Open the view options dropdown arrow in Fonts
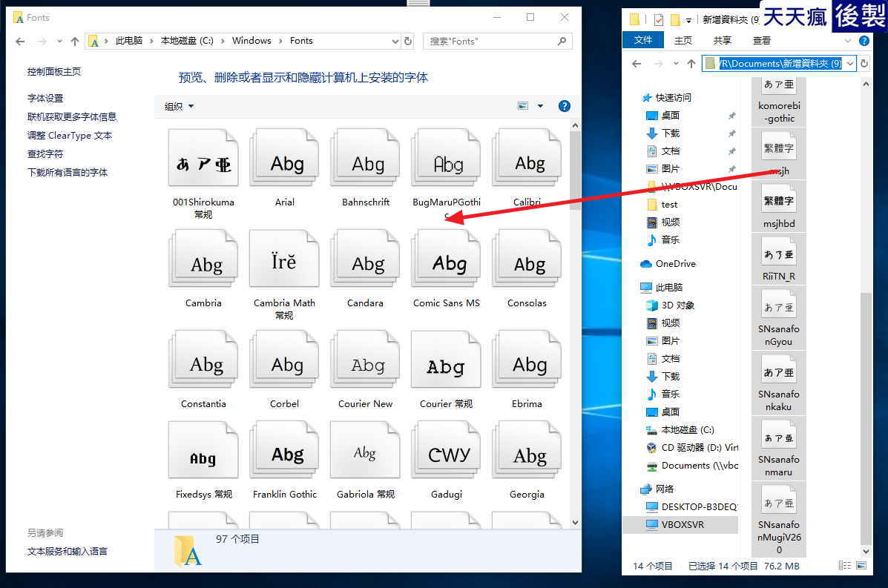The image size is (888, 588). coord(540,106)
